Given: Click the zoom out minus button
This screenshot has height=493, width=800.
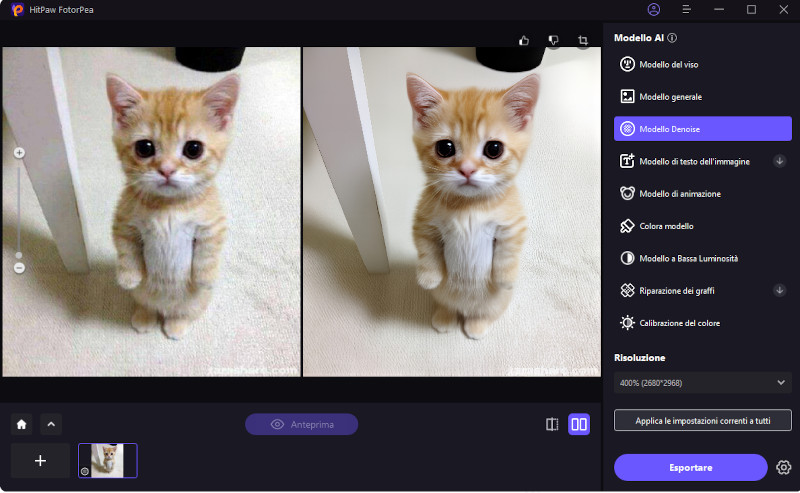Looking at the screenshot, I should pyautogui.click(x=19, y=267).
